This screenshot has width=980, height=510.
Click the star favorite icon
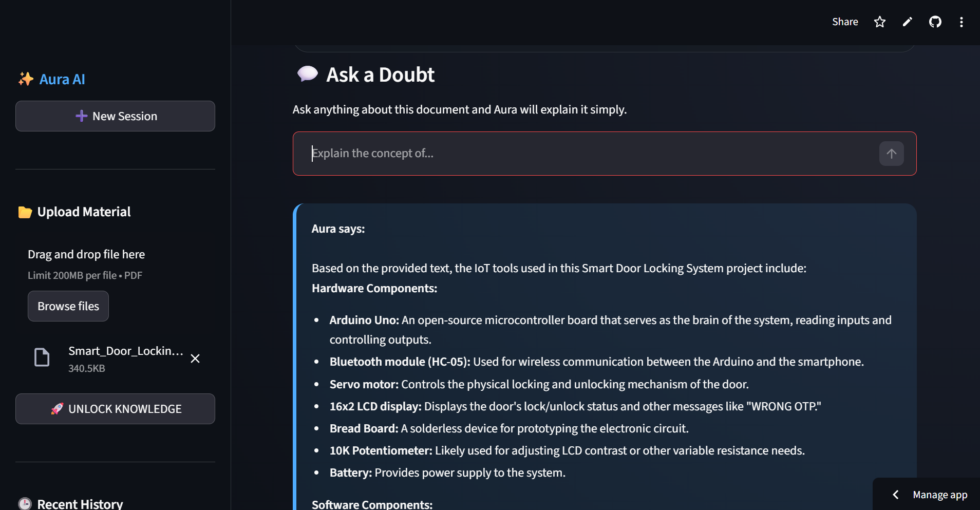point(880,22)
